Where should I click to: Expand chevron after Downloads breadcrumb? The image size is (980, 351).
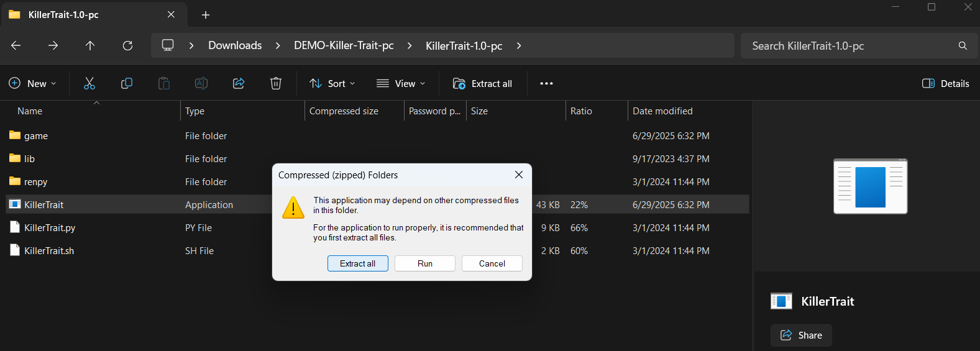(278, 45)
